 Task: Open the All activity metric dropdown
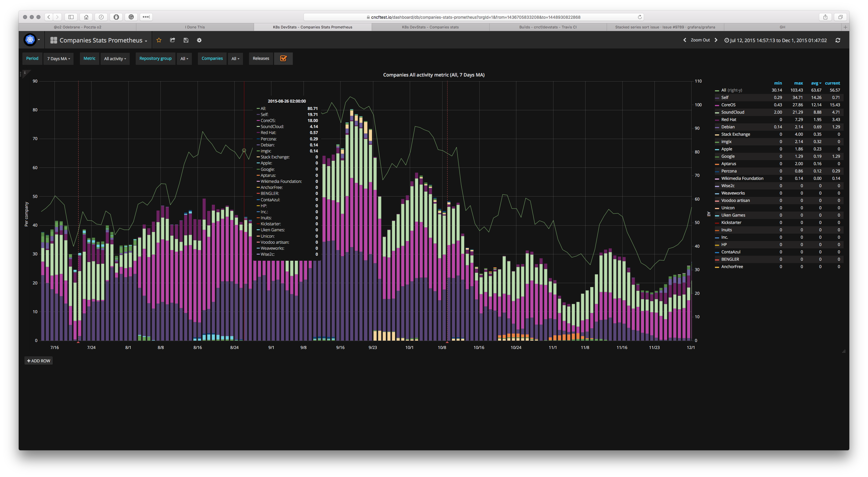click(x=115, y=58)
